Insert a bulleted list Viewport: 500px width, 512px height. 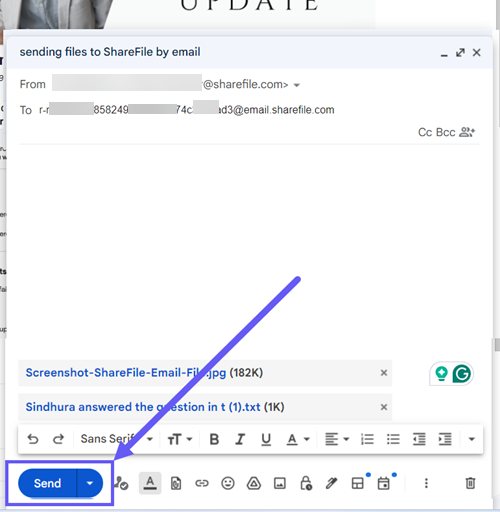click(x=393, y=439)
